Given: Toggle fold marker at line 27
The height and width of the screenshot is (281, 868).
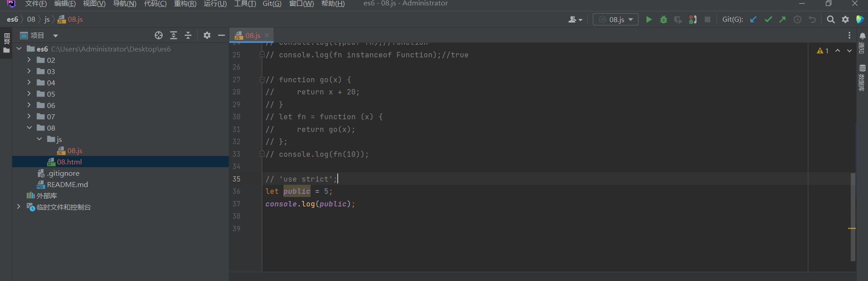Looking at the screenshot, I should point(262,80).
